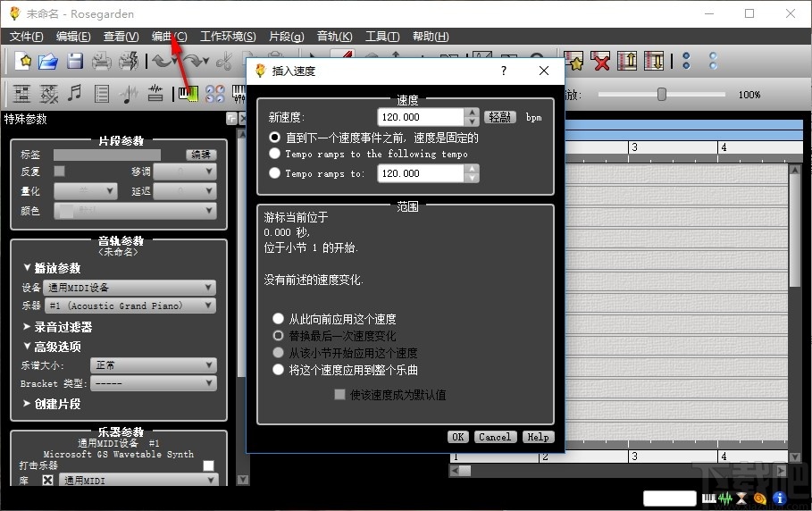Image resolution: width=812 pixels, height=511 pixels.
Task: Open synth plugin manager knobs icon
Action: [x=215, y=94]
